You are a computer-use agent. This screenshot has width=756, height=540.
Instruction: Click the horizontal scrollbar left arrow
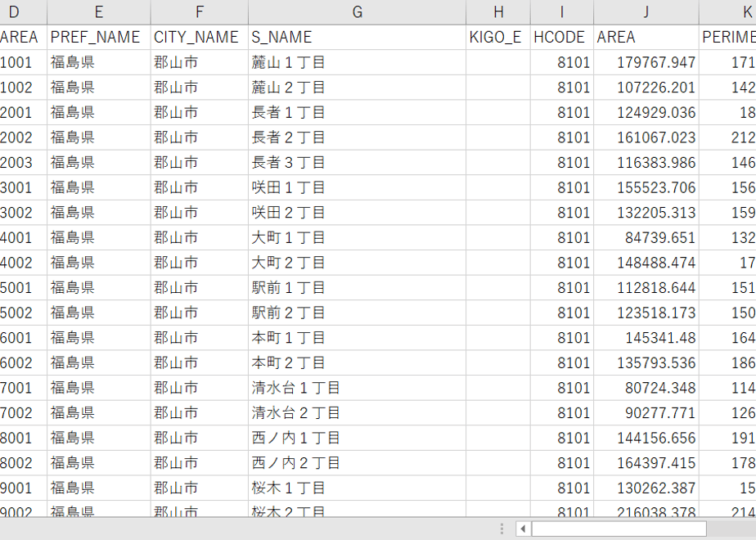click(x=523, y=529)
